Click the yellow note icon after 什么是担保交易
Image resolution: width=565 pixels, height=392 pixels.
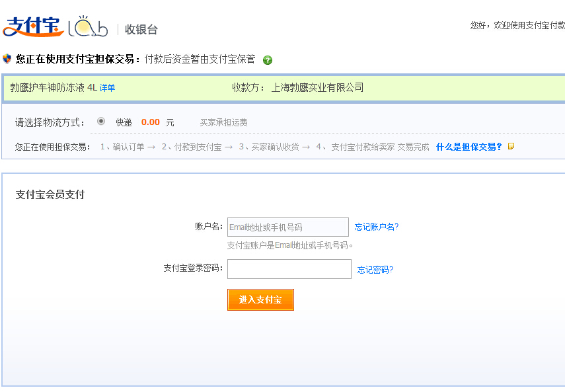[511, 146]
